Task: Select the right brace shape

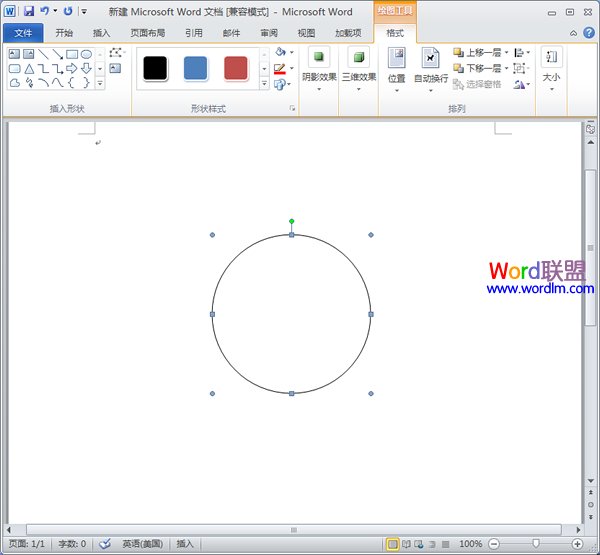Action: pos(86,83)
